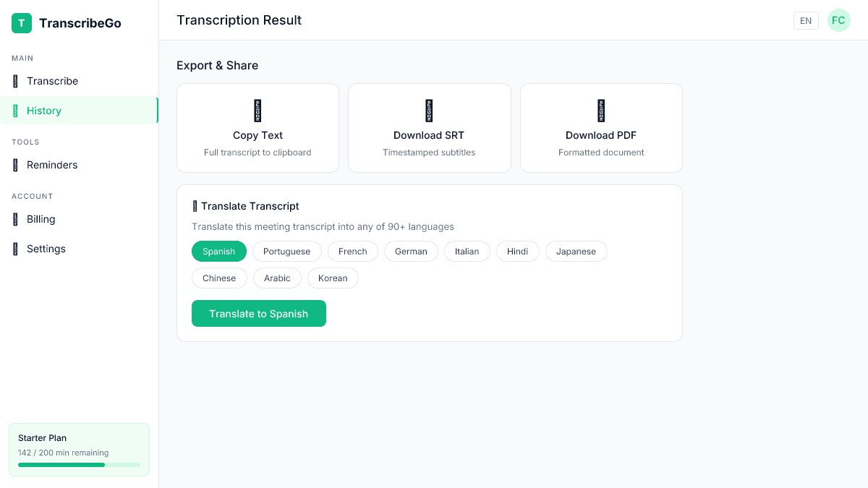
Task: Click the subtitles icon above Download SRT
Action: 429,111
